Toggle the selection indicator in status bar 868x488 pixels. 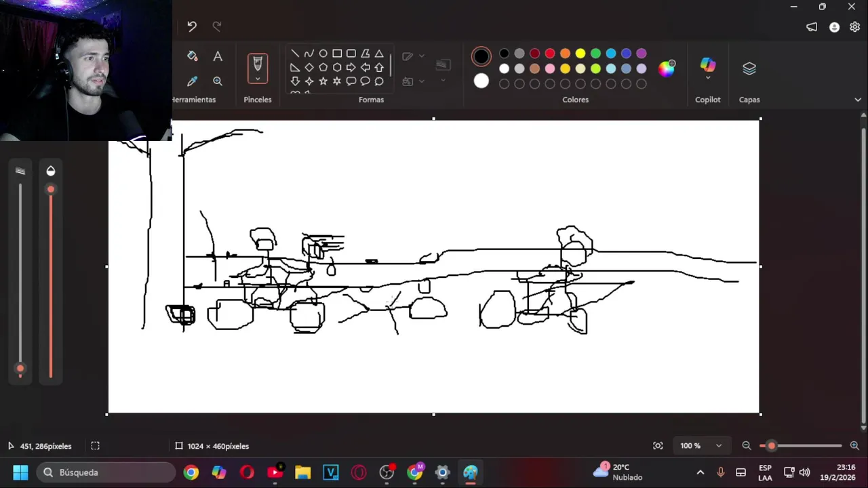click(96, 446)
